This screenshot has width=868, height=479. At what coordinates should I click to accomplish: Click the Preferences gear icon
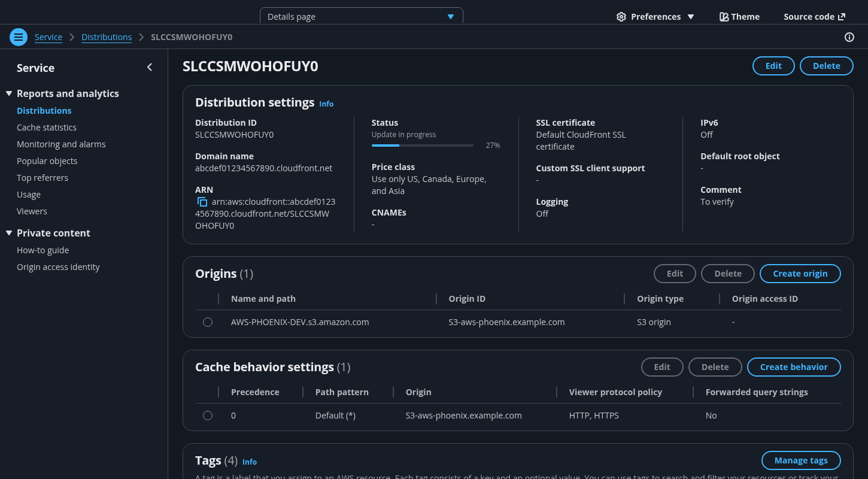click(x=621, y=17)
